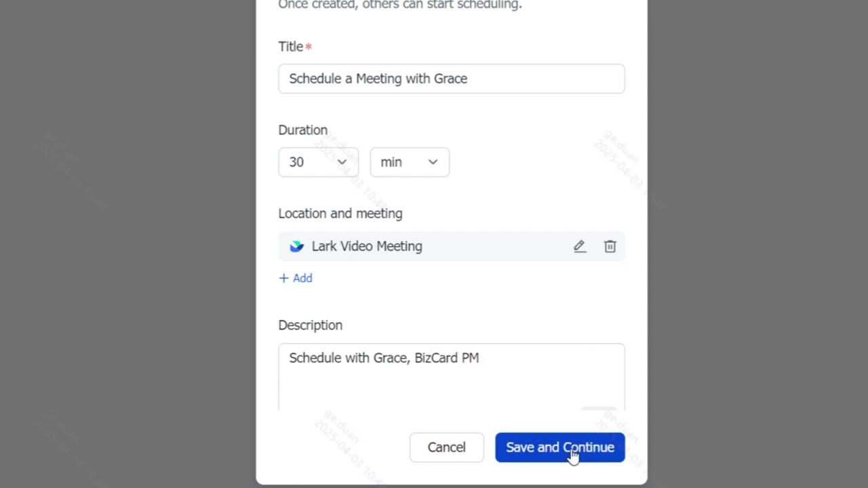Click the Title field label
The height and width of the screenshot is (488, 868).
pyautogui.click(x=291, y=47)
